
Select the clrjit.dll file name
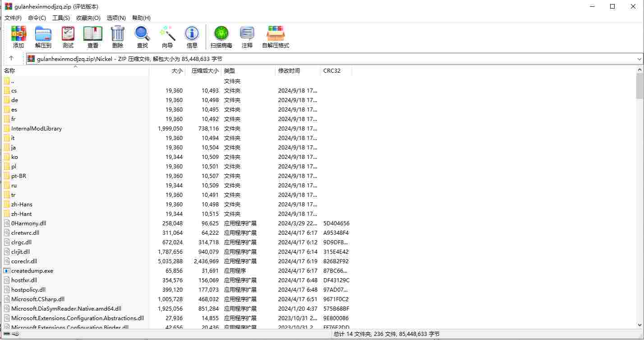(x=21, y=252)
